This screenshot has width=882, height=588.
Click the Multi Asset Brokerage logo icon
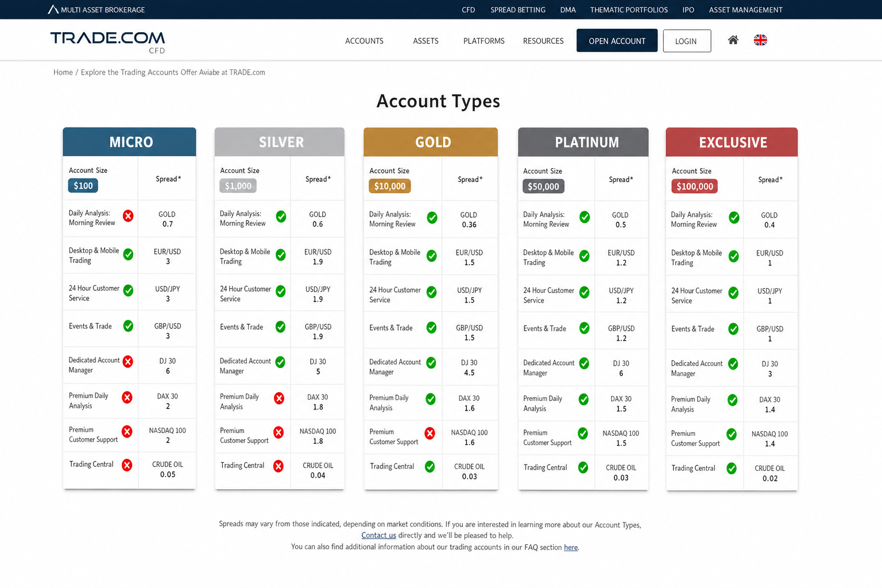pyautogui.click(x=53, y=10)
